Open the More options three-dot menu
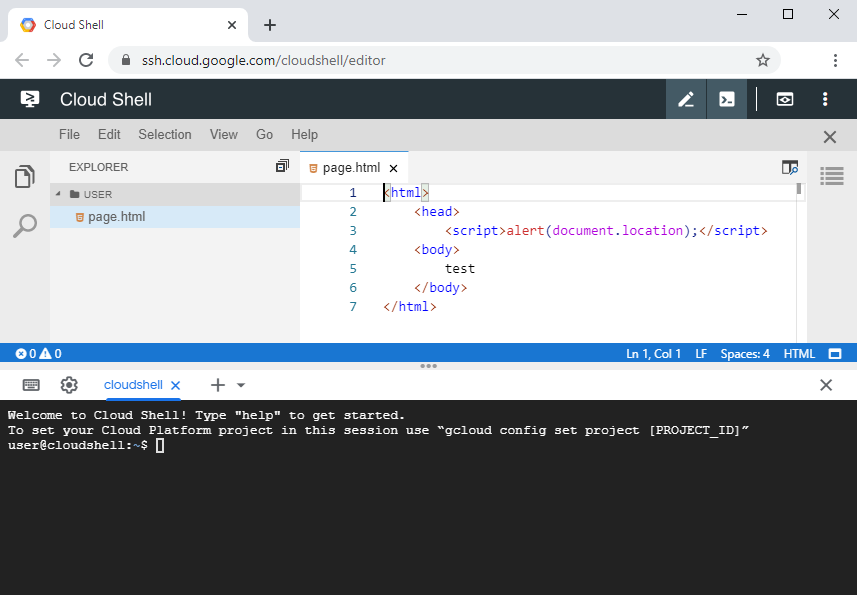This screenshot has height=595, width=857. point(824,99)
